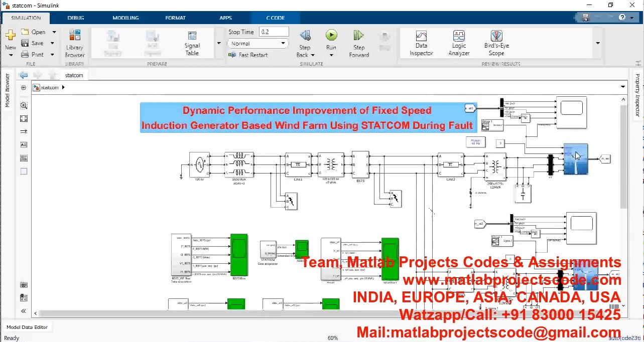Viewport: 644px width, 342px height.
Task: Open the Signal Table
Action: [192, 43]
